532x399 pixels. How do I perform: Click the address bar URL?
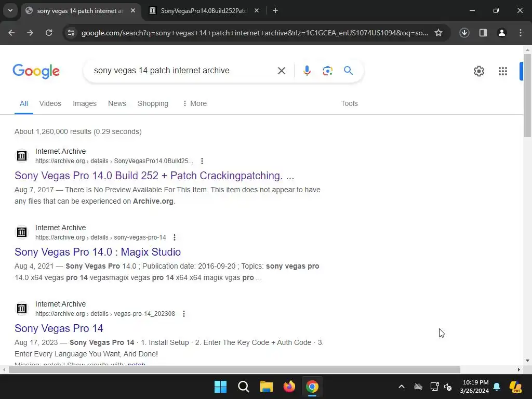coord(255,33)
